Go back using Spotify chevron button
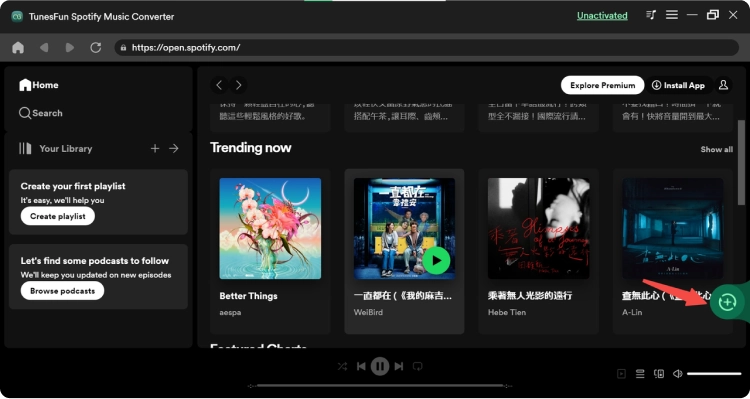This screenshot has height=399, width=750. [x=219, y=85]
